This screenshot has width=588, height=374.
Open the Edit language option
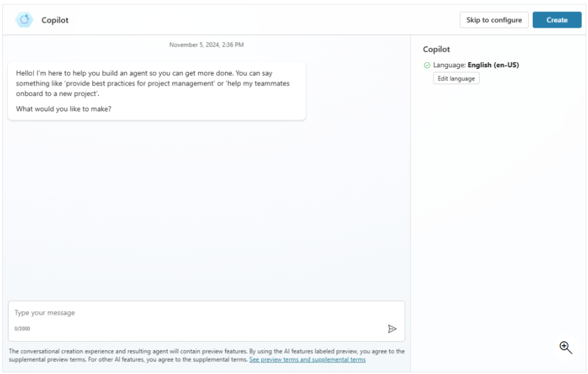[456, 79]
